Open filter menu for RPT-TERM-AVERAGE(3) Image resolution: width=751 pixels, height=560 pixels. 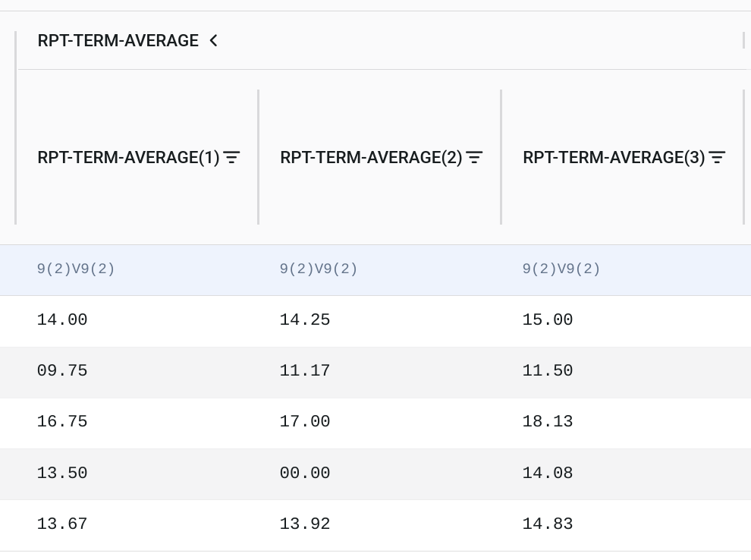click(718, 157)
